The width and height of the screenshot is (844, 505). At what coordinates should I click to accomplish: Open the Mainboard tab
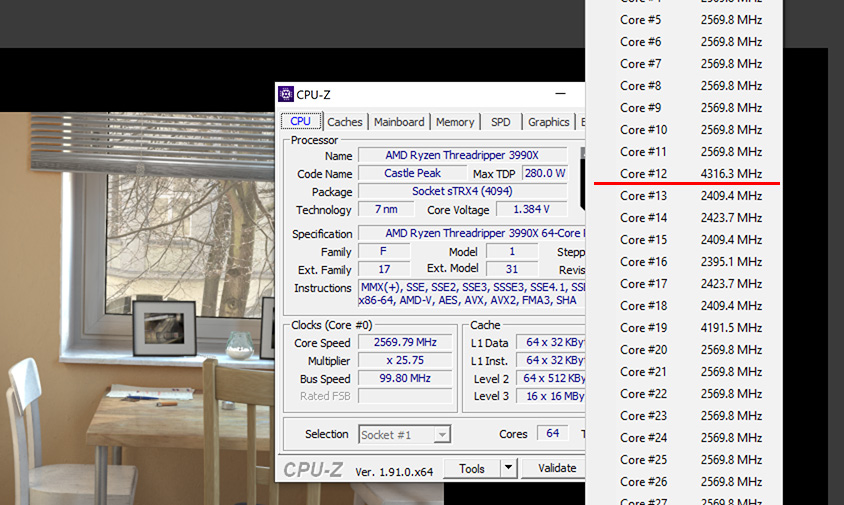(399, 122)
